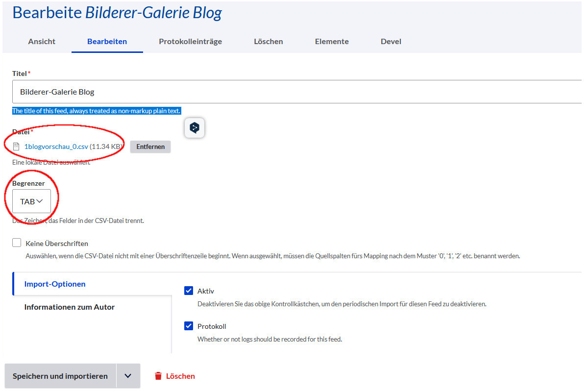Image resolution: width=588 pixels, height=392 pixels.
Task: Switch to the Elemente tab
Action: point(332,42)
